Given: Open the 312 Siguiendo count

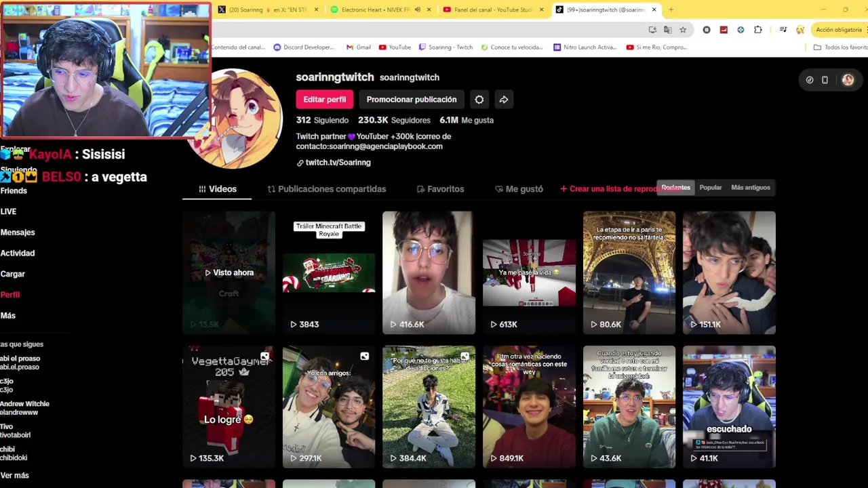Looking at the screenshot, I should [x=322, y=120].
